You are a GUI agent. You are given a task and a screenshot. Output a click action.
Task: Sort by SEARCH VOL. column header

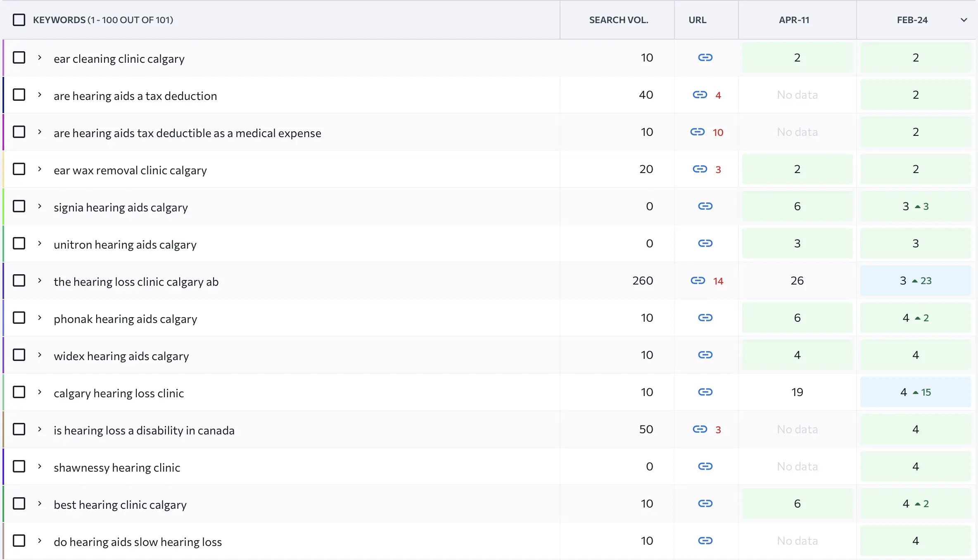click(618, 20)
